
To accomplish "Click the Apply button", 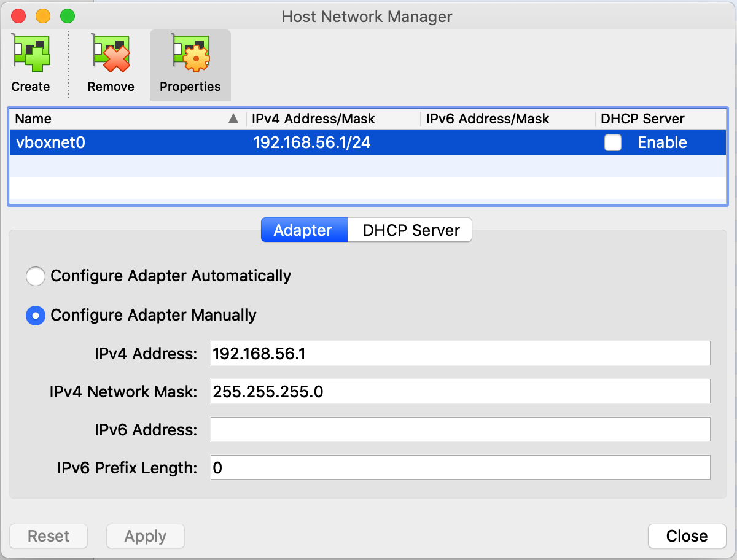I will (x=145, y=536).
